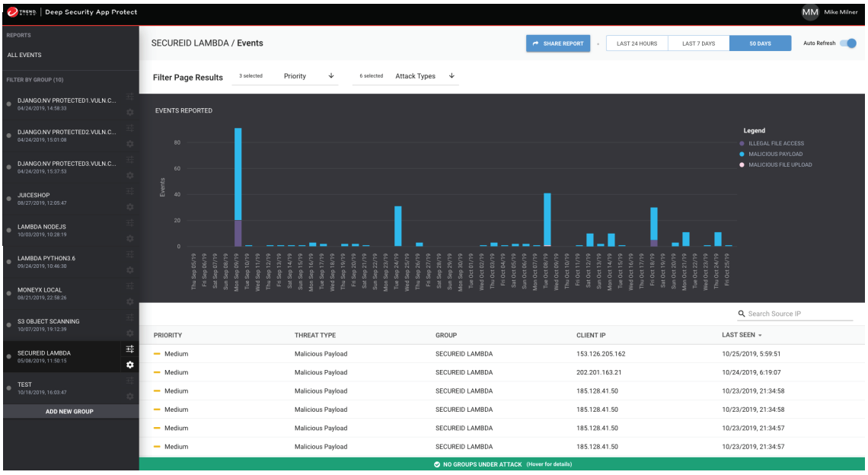
Task: Click the Threat Type column header
Action: click(x=315, y=336)
